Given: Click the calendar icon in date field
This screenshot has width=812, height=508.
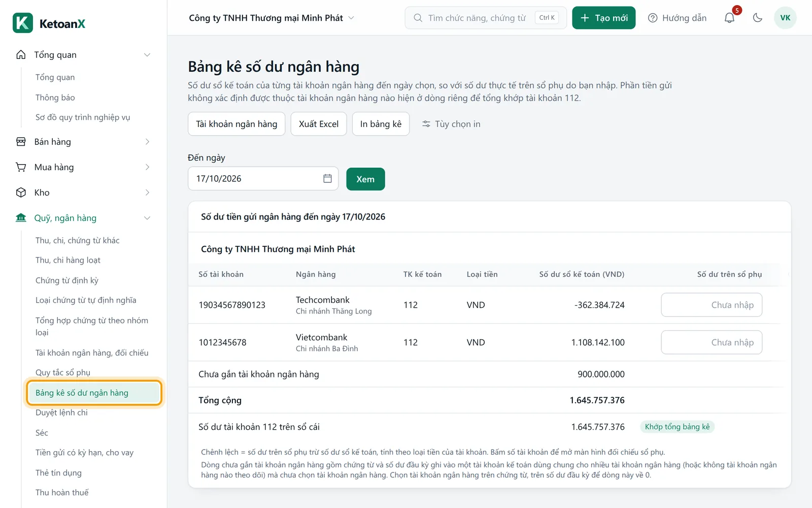Looking at the screenshot, I should tap(327, 178).
